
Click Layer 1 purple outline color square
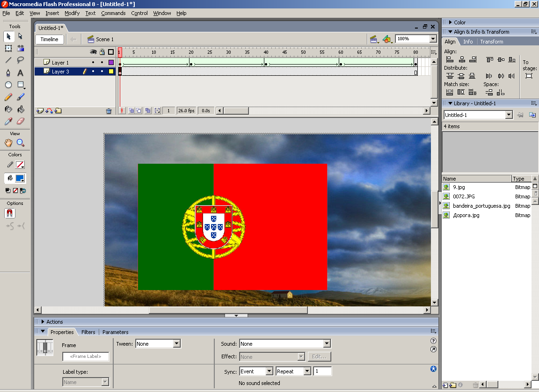[111, 63]
